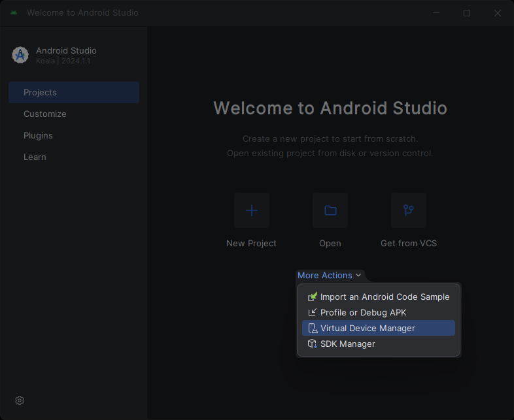Click the Android Studio logo avatar
The image size is (514, 420).
(x=20, y=55)
